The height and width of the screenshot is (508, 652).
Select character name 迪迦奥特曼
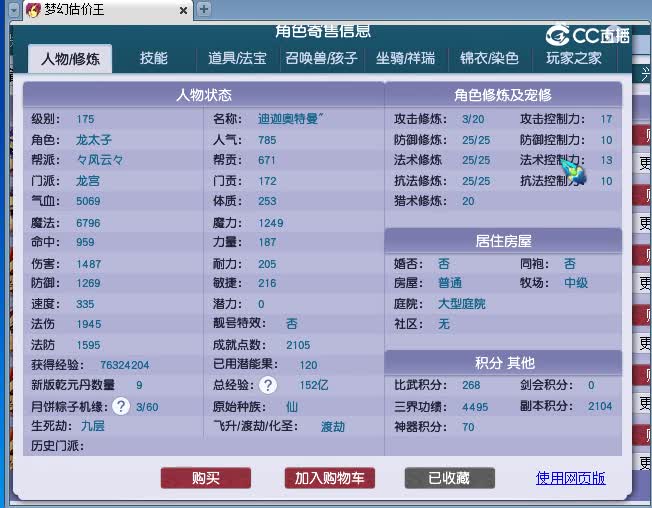pos(290,119)
